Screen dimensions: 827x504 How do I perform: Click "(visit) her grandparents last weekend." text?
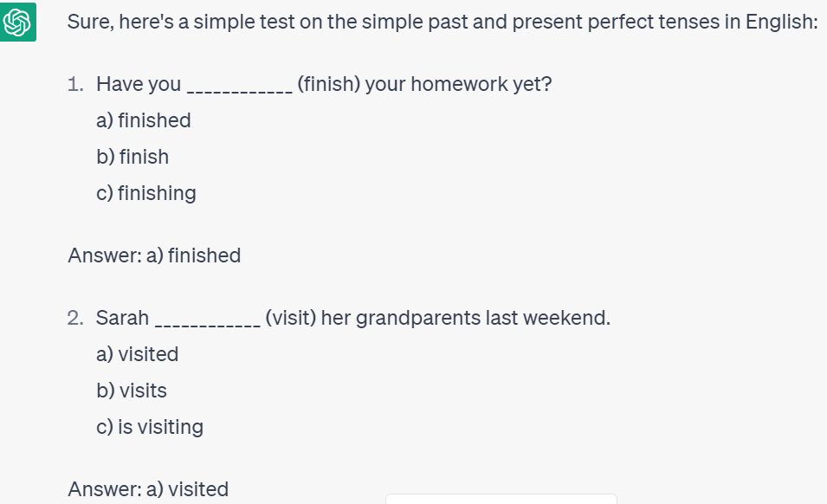point(437,318)
